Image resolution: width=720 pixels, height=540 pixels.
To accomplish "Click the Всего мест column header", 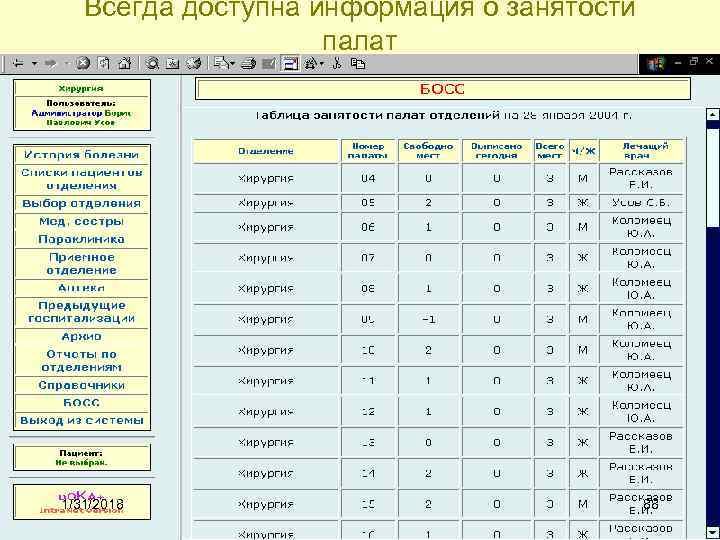I will [550, 151].
